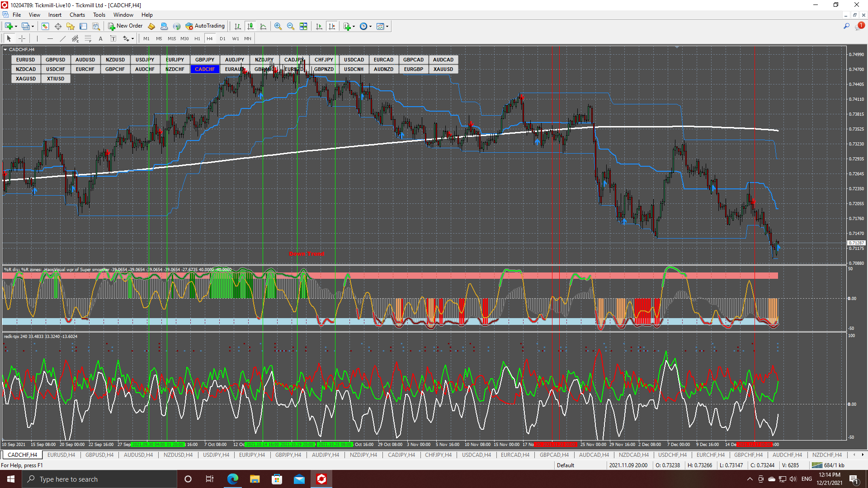Click the GBPJPY symbol button
Screen dimensions: 868x488
pos(205,60)
